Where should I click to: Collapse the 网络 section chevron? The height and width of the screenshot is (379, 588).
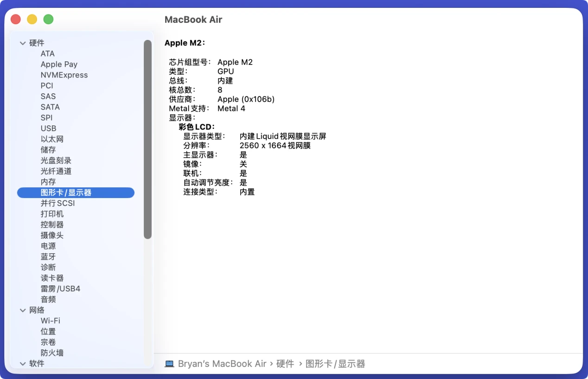[23, 310]
